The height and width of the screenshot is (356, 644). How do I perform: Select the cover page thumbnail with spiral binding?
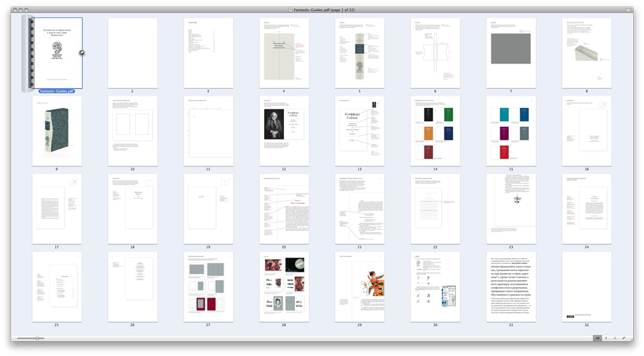tap(56, 53)
